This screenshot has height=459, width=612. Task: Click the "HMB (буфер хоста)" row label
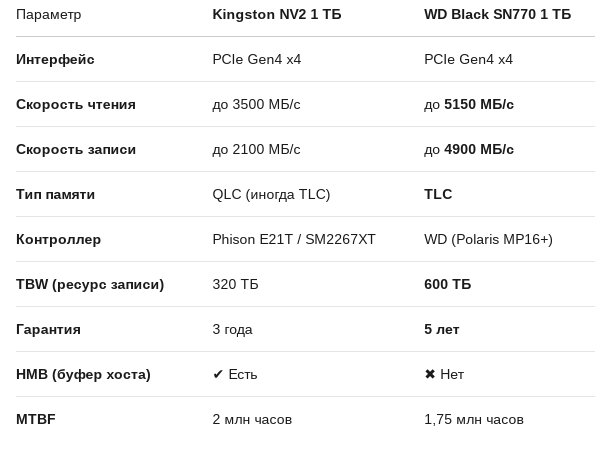pyautogui.click(x=83, y=374)
